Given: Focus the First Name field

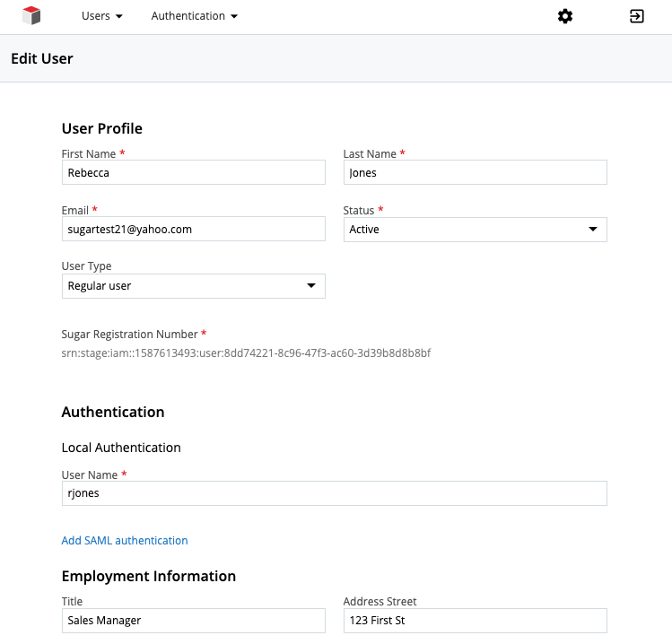Looking at the screenshot, I should tap(193, 173).
